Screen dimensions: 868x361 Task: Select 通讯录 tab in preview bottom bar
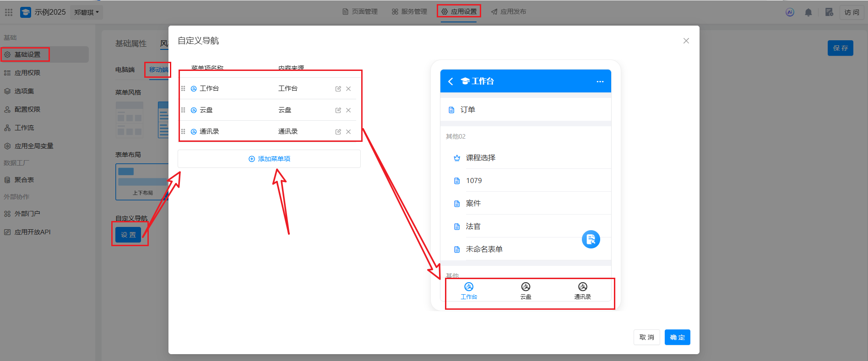coord(582,291)
